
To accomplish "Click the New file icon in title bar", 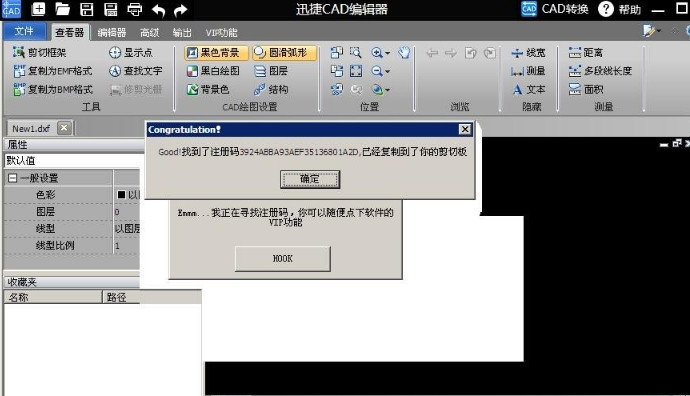I will [38, 9].
